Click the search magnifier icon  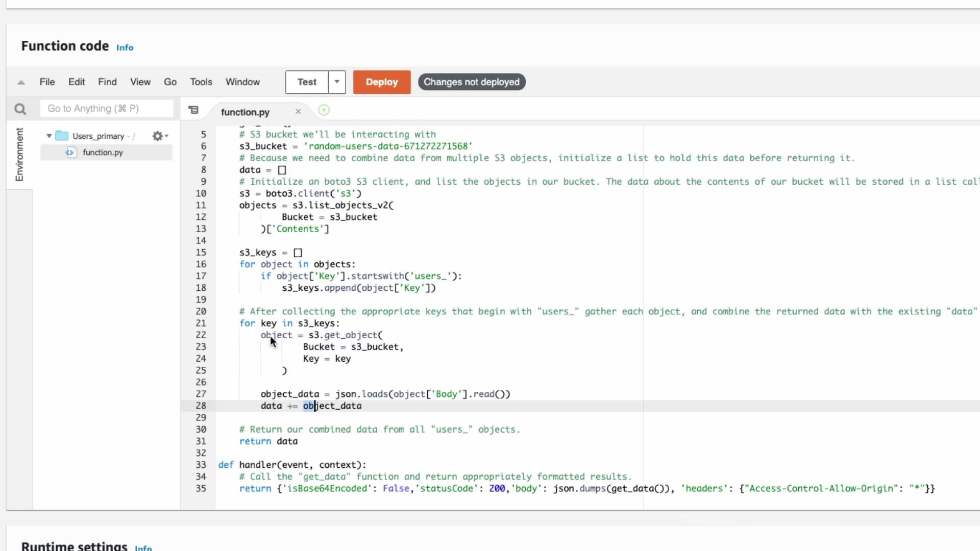pos(20,109)
